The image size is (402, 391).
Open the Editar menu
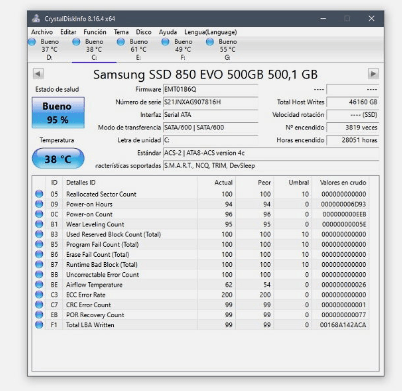pyautogui.click(x=68, y=32)
